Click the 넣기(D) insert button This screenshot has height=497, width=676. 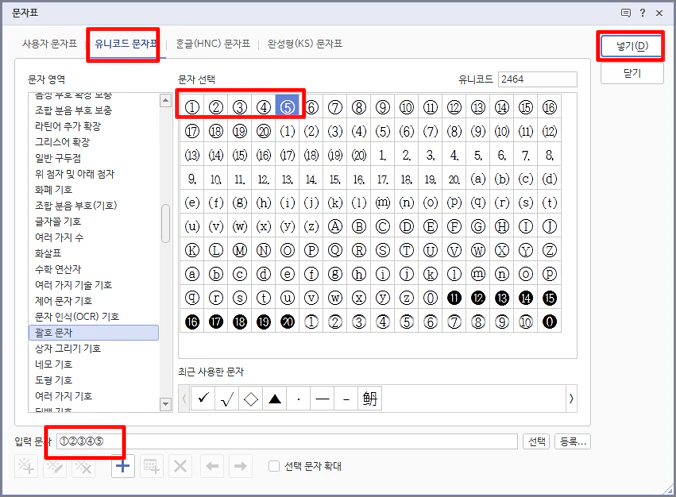pos(632,46)
